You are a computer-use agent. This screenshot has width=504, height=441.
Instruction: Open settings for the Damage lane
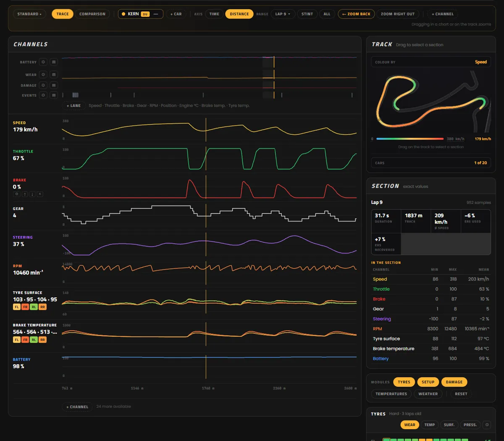point(43,85)
